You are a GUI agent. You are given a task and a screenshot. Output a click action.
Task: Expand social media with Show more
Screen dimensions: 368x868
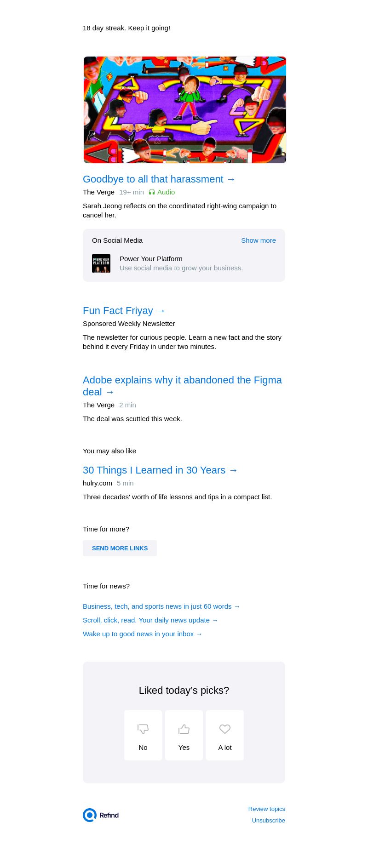258,240
